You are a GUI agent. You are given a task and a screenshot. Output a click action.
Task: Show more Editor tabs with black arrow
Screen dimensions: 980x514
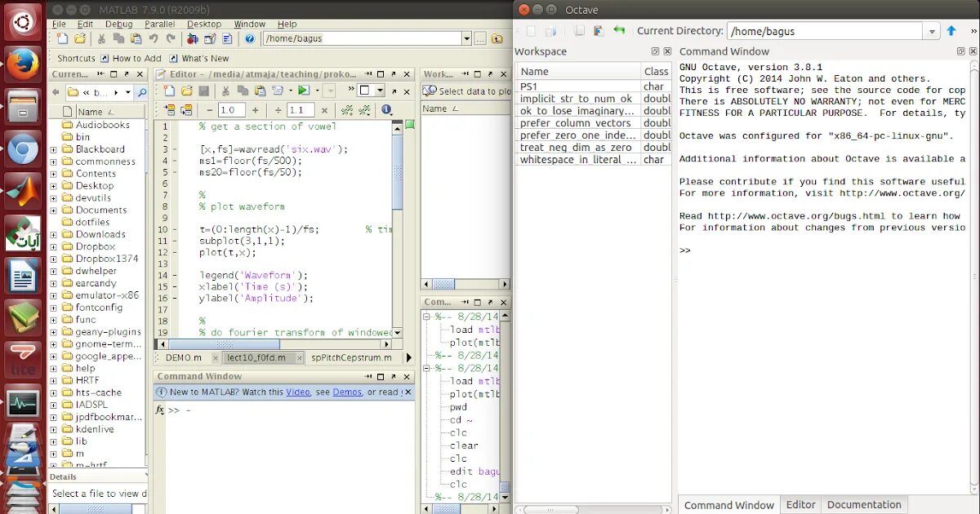pos(409,357)
